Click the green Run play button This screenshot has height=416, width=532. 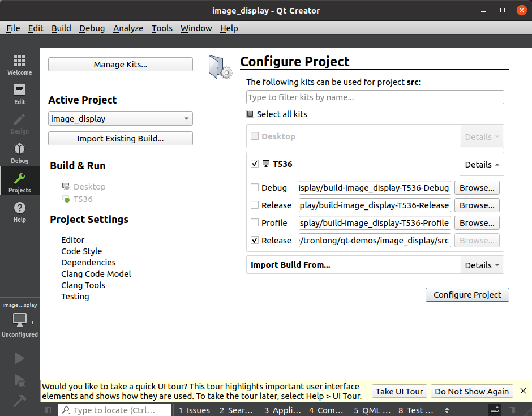(19, 358)
